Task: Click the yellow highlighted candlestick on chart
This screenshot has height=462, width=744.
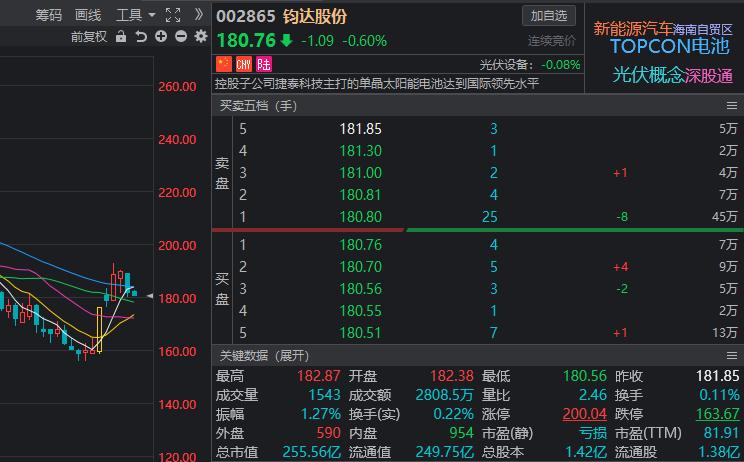Action: (99, 330)
